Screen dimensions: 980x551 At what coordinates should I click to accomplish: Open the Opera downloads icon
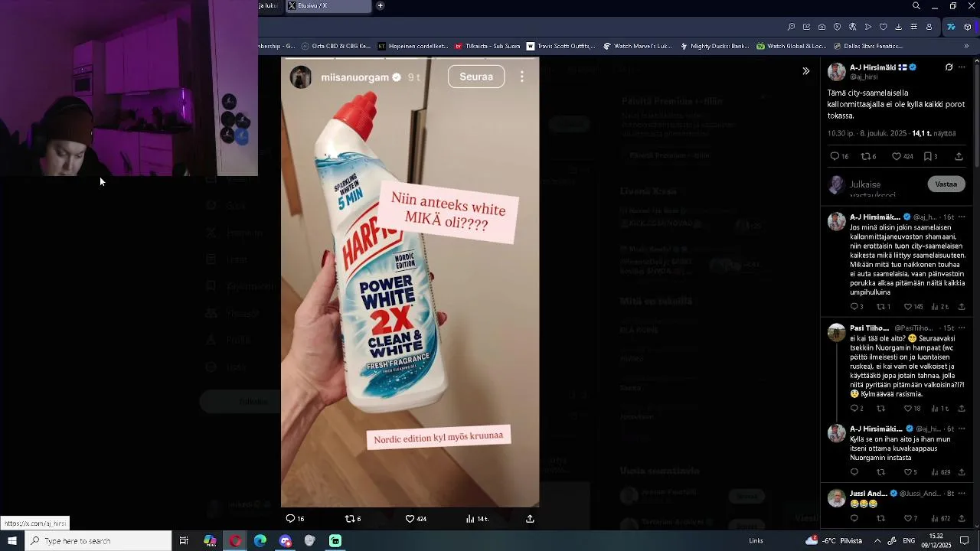point(898,27)
